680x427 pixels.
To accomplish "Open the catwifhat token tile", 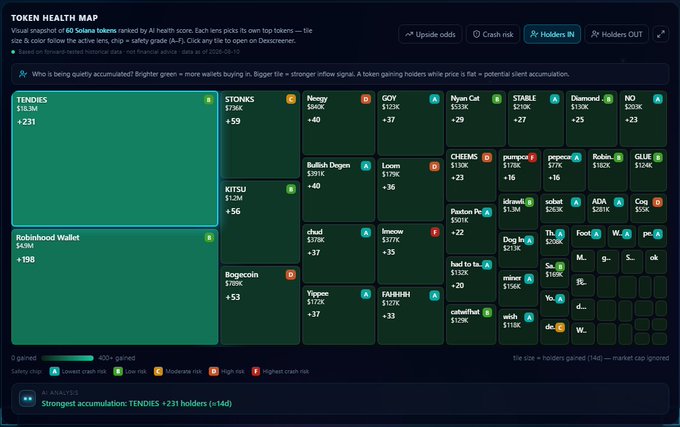I will [471, 324].
